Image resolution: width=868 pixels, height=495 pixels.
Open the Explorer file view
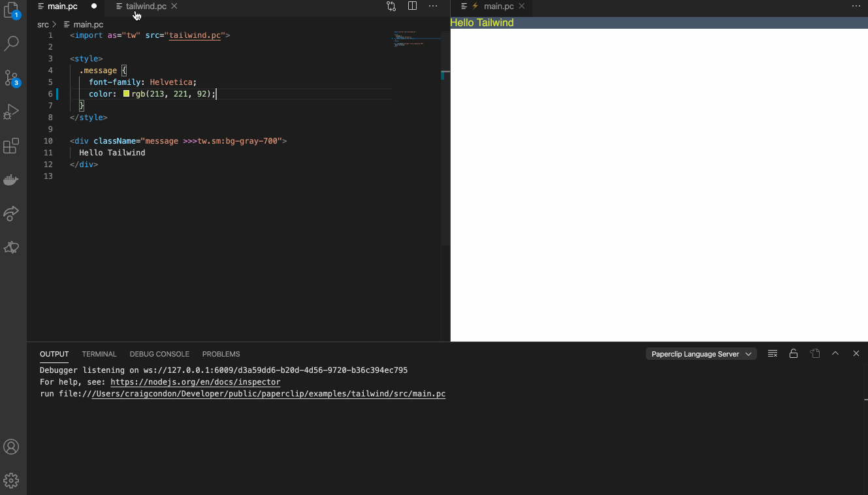(x=11, y=12)
